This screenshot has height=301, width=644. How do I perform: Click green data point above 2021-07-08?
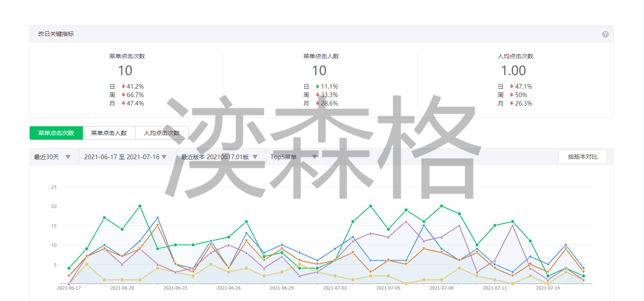click(441, 206)
